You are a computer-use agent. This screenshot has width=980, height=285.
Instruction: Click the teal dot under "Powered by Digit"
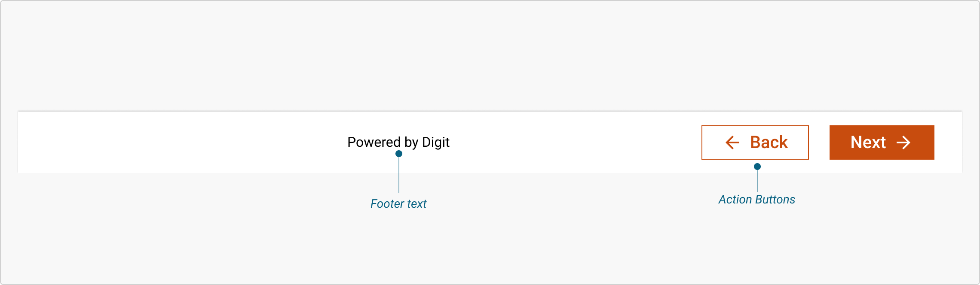(399, 154)
